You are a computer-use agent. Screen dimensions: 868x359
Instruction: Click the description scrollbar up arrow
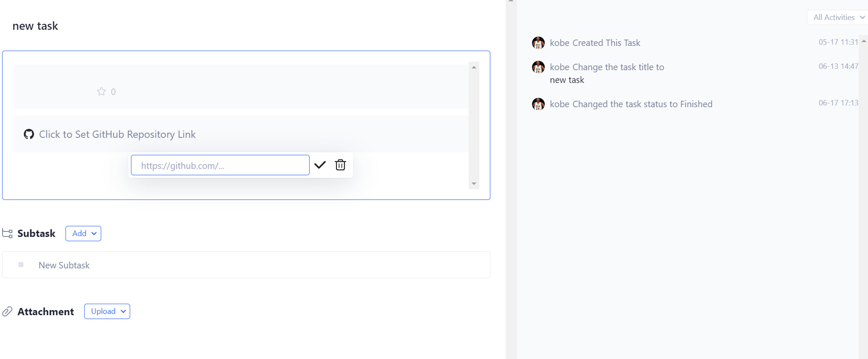point(474,67)
